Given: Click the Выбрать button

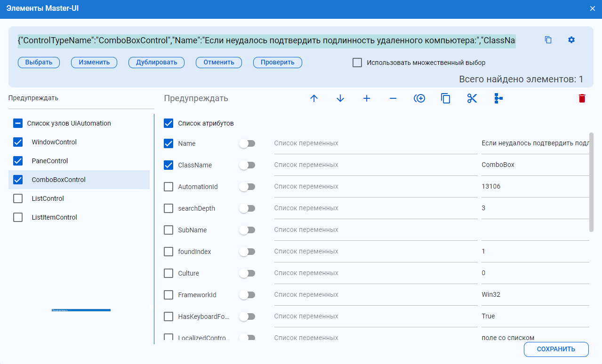Looking at the screenshot, I should pos(39,63).
